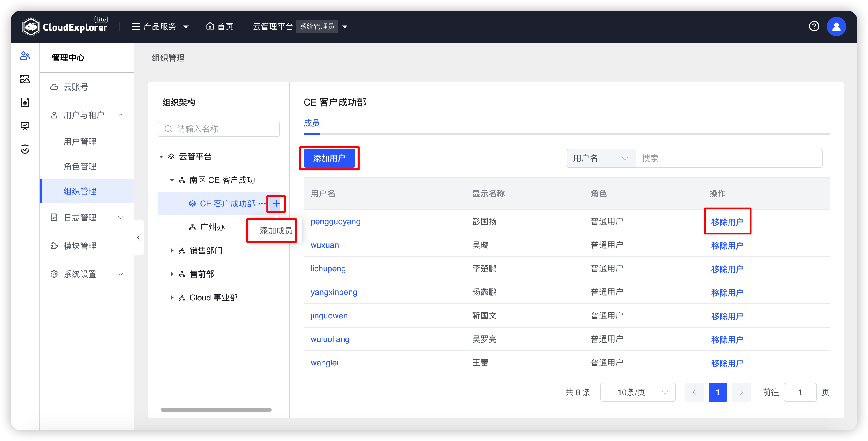Focus the 请输入名称 organization search field
Viewport: 868px width, 441px height.
(218, 128)
